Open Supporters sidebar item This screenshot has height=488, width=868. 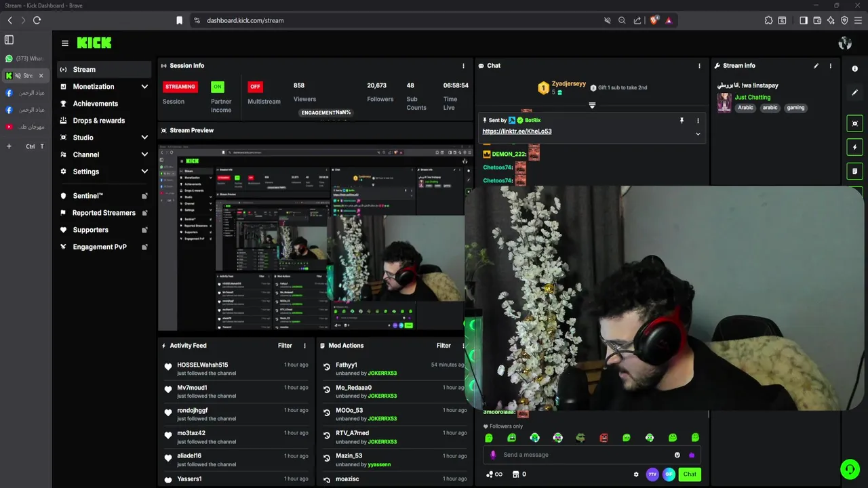104,230
